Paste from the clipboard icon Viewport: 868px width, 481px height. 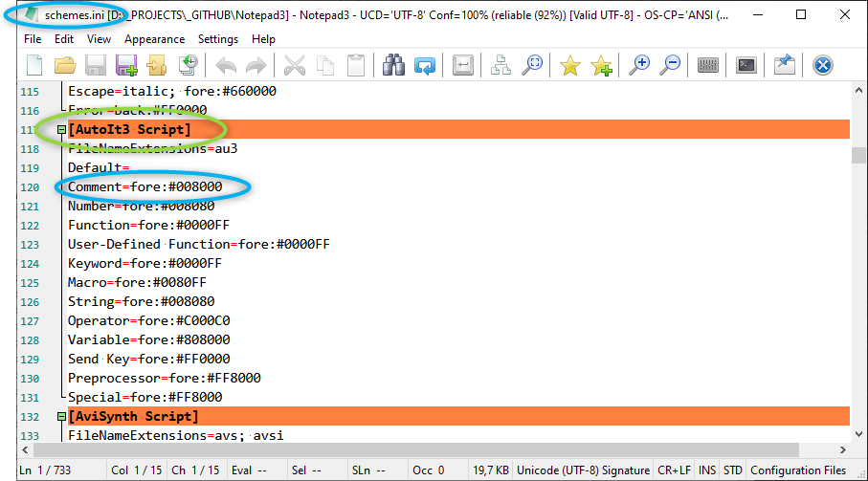[356, 65]
